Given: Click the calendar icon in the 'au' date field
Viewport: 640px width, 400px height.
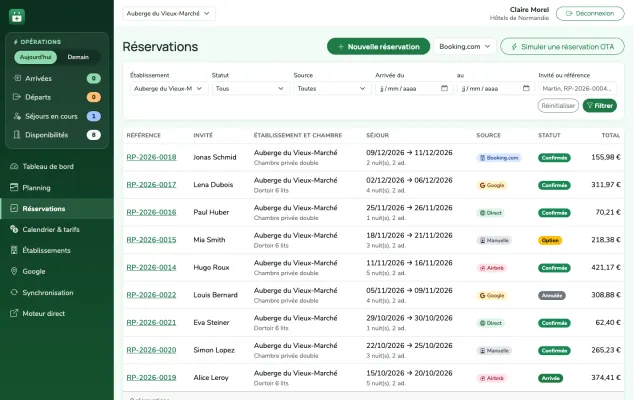Looking at the screenshot, I should click(526, 88).
